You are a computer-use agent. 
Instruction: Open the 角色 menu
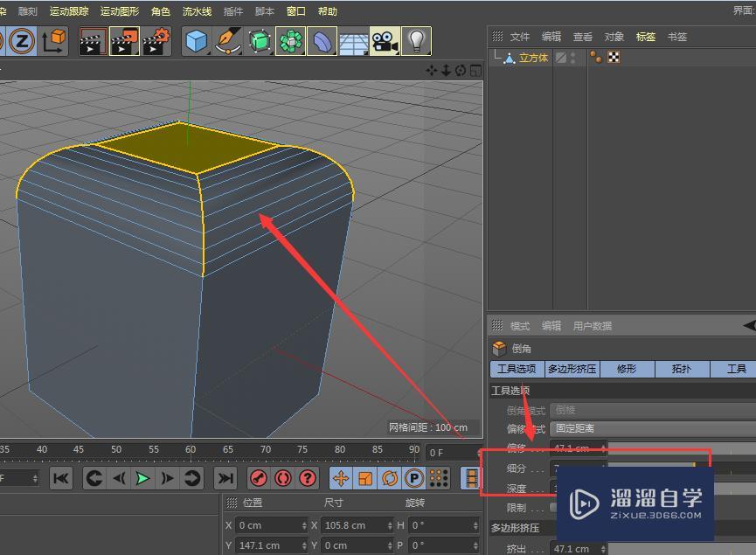click(161, 11)
